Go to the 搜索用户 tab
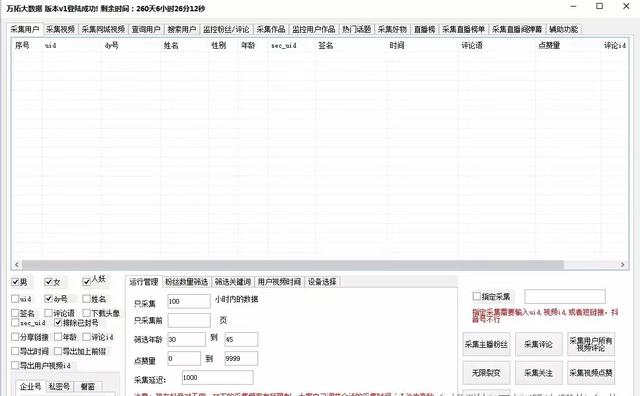The height and width of the screenshot is (396, 640). (x=182, y=29)
